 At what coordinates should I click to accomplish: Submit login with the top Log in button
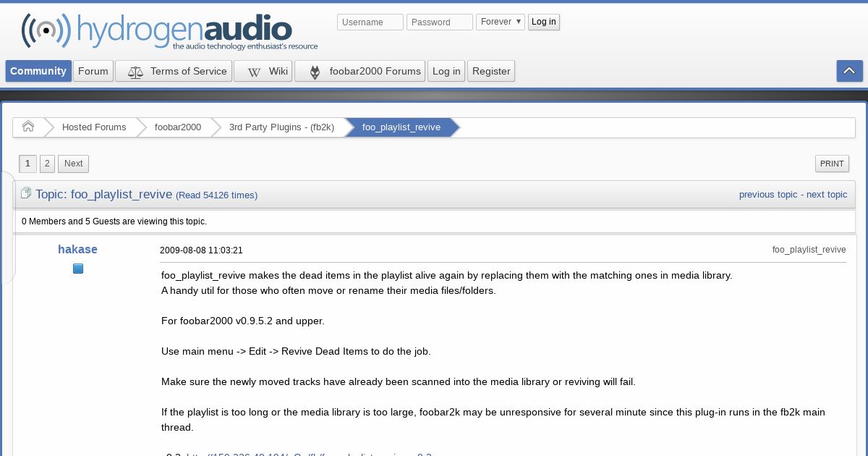point(544,22)
